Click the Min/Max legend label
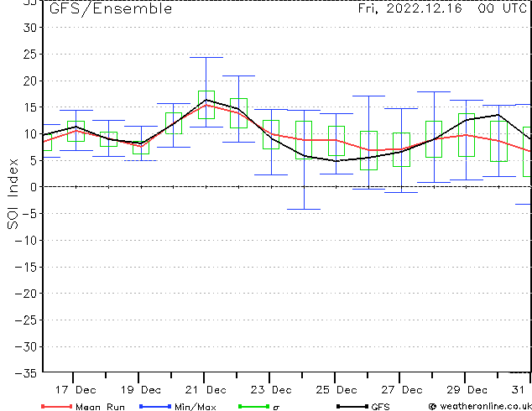 pyautogui.click(x=196, y=407)
